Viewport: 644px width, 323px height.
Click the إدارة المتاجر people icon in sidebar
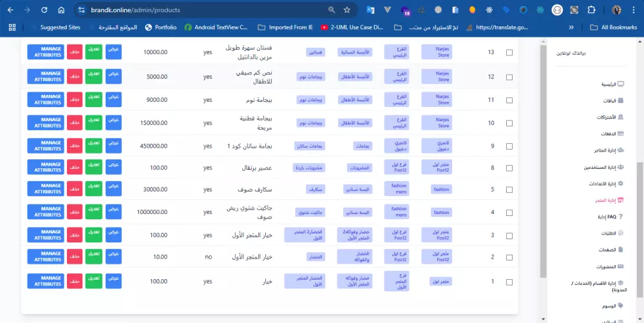point(621,150)
